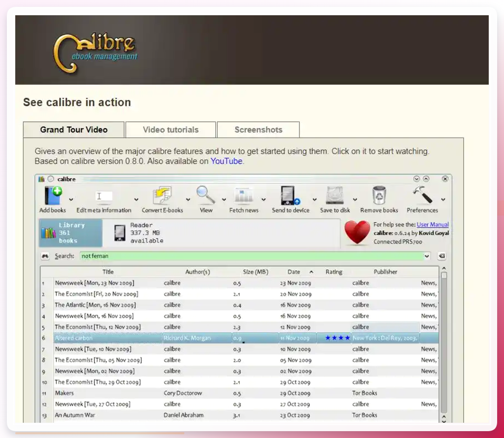Open Save to disk dropdown arrow
Image resolution: width=504 pixels, height=438 pixels.
[355, 200]
